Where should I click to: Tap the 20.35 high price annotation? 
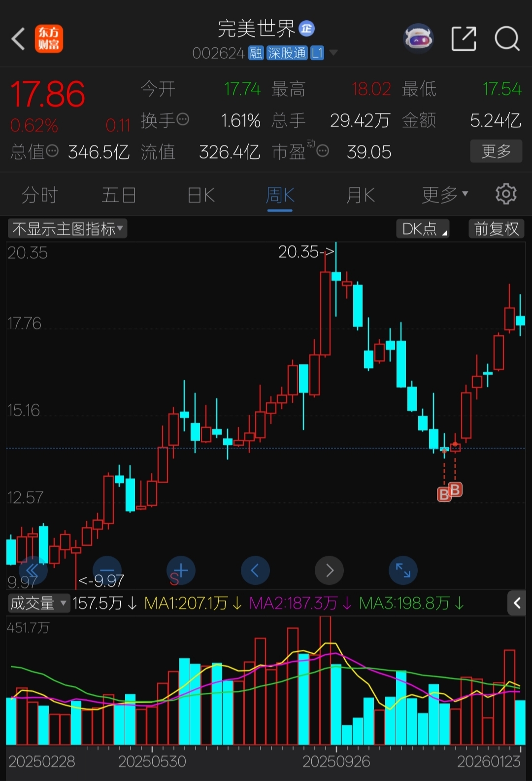306,252
